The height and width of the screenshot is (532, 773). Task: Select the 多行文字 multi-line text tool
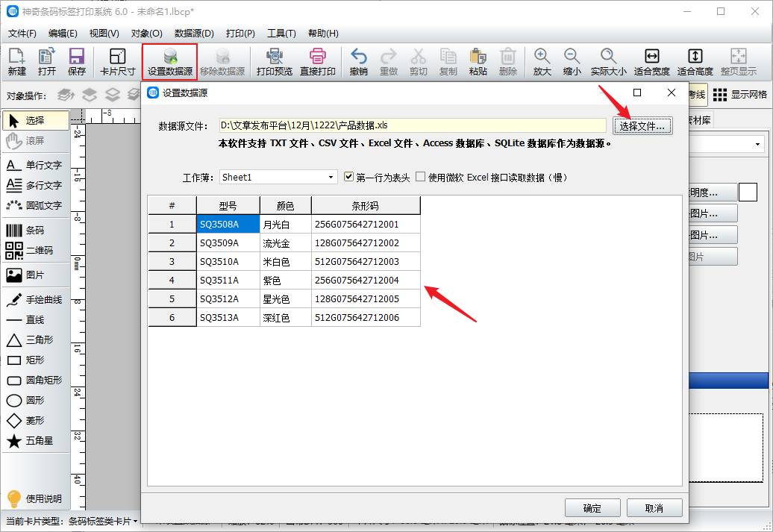[x=36, y=185]
